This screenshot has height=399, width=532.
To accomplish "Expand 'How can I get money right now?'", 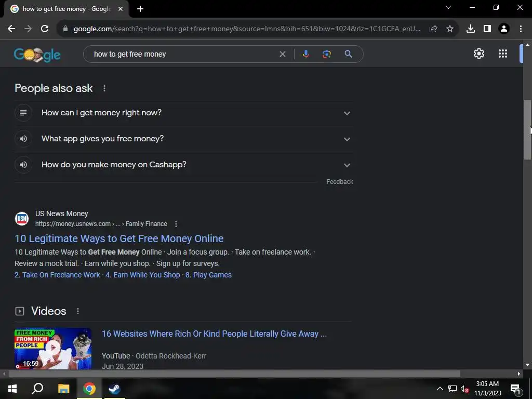I will pyautogui.click(x=183, y=113).
